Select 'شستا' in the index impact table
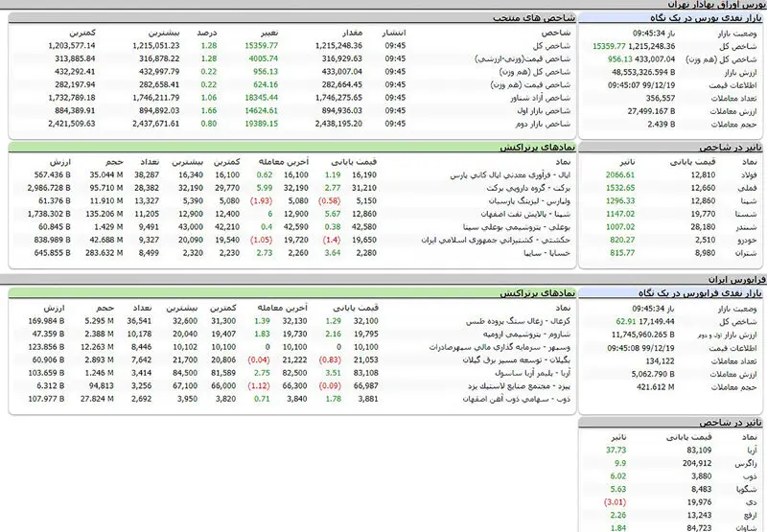The width and height of the screenshot is (767, 532). (747, 214)
